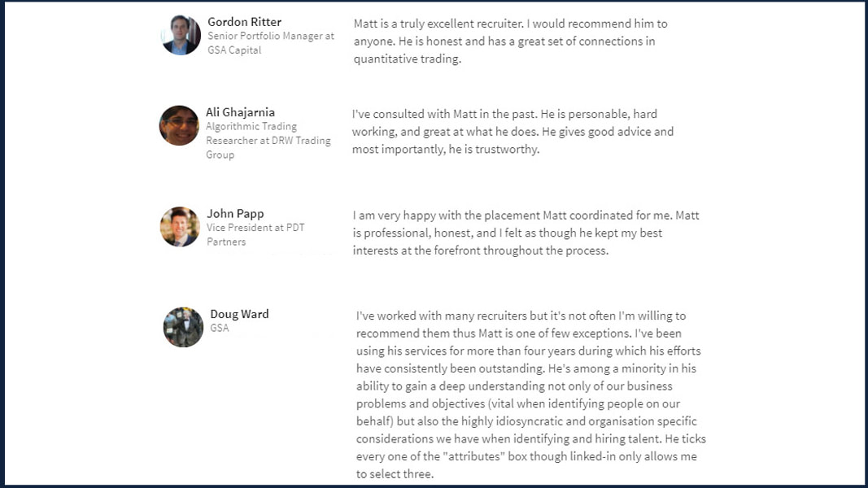Click Ali Ghajarnia's recommendation text
The image size is (868, 488).
tap(513, 132)
